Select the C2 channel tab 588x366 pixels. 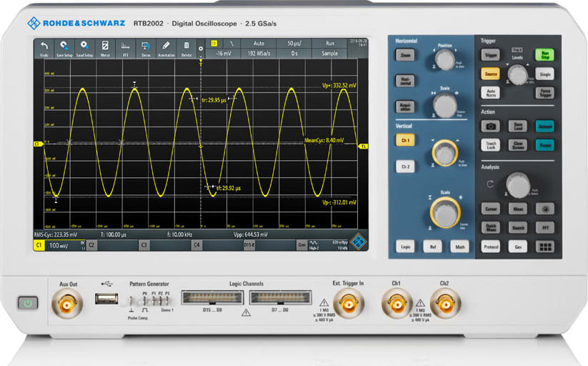(x=91, y=245)
